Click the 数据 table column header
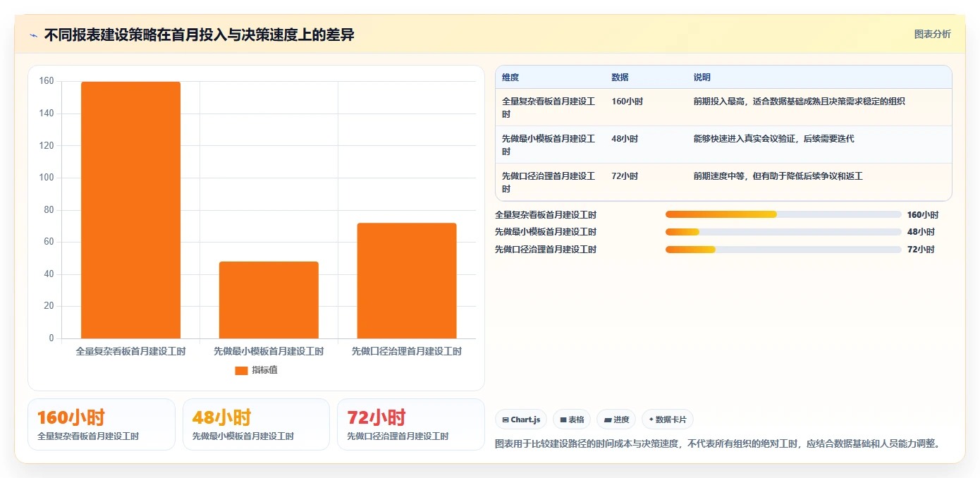The image size is (980, 478). 620,78
